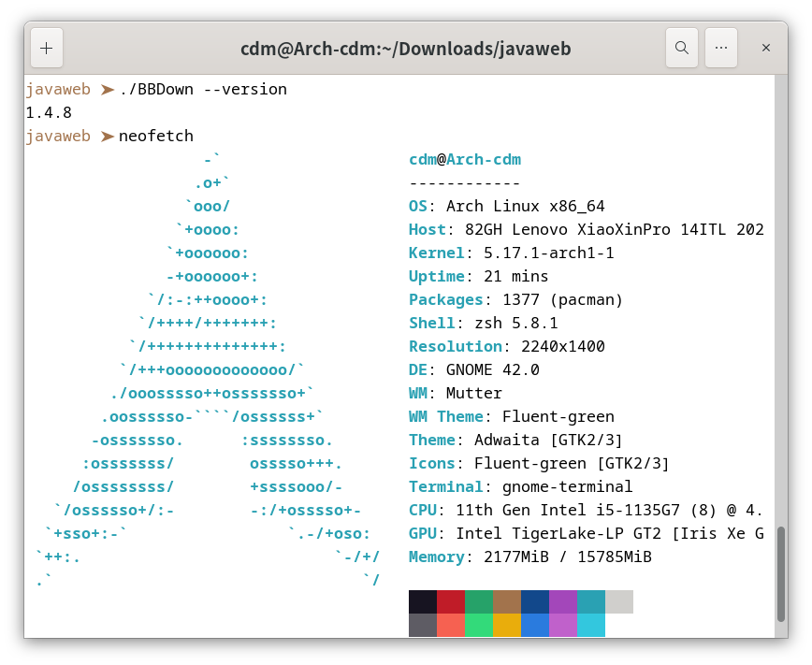Click the light purple color block in bottom row
Viewport: 812px width, 665px height.
tap(563, 625)
